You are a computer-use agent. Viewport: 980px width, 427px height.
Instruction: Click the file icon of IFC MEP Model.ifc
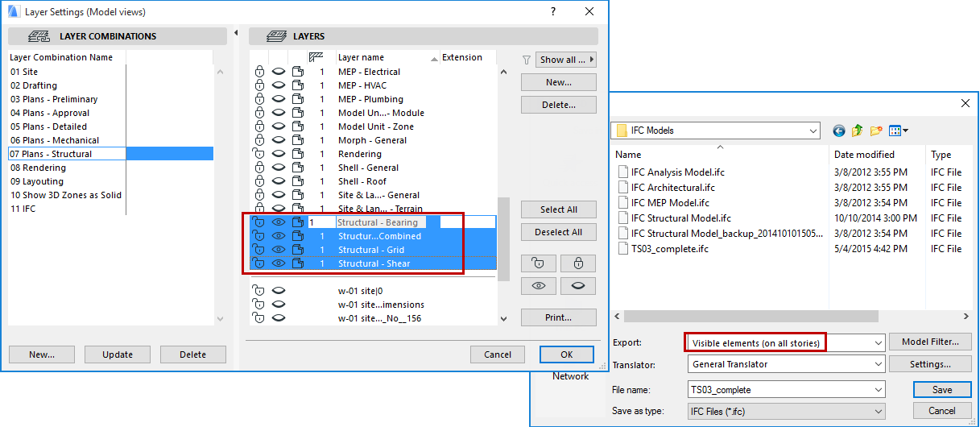click(x=622, y=202)
